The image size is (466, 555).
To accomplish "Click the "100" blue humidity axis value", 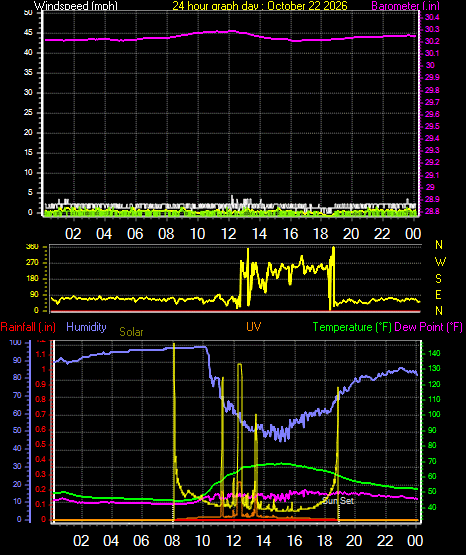I will click(x=16, y=343).
